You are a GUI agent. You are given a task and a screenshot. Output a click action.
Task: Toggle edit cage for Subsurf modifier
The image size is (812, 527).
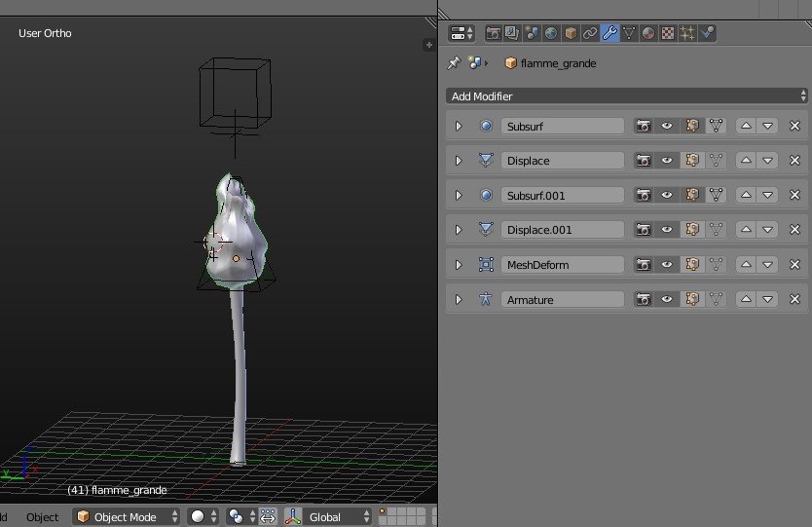[717, 126]
